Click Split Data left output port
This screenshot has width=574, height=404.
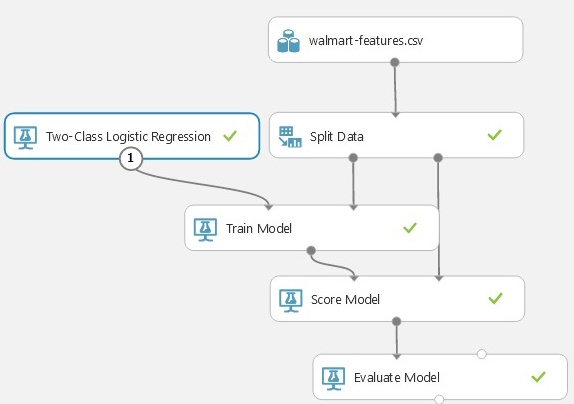click(x=353, y=158)
